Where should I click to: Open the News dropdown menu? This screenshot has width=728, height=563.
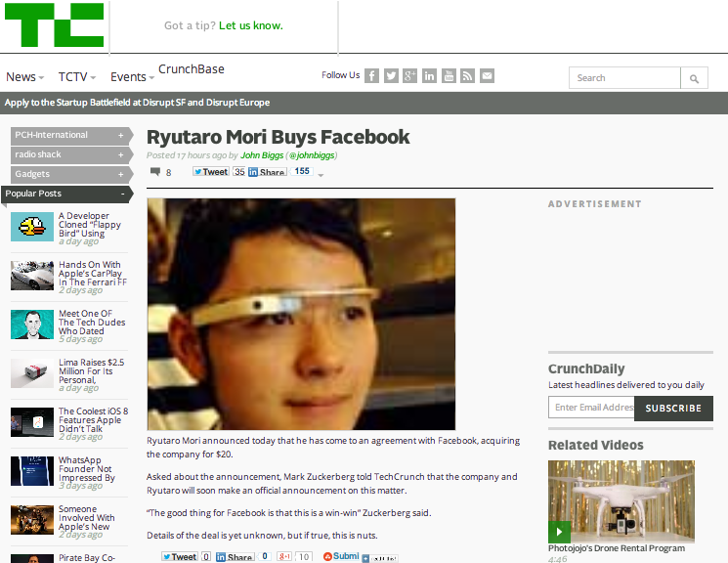click(x=25, y=77)
